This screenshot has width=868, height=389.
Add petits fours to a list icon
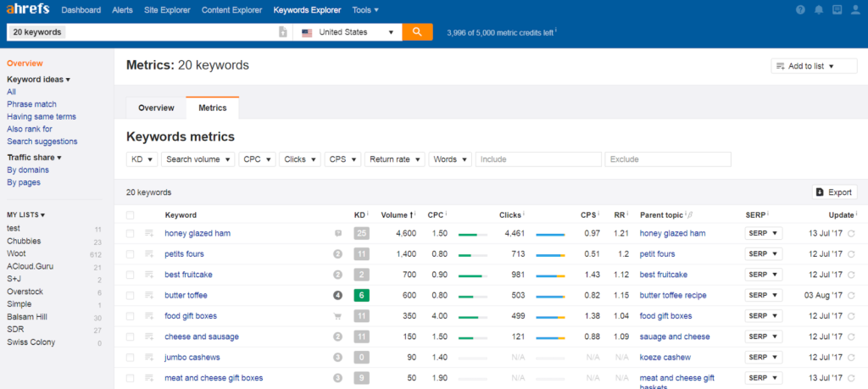(x=149, y=254)
